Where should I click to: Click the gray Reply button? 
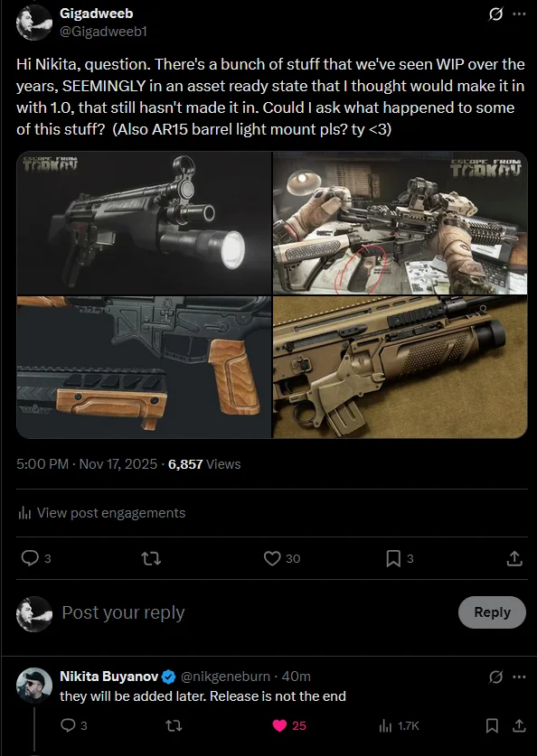pyautogui.click(x=492, y=611)
